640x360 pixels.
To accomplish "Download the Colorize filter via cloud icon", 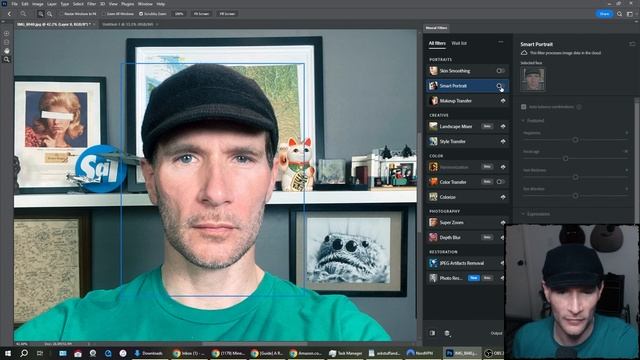I will (x=503, y=197).
